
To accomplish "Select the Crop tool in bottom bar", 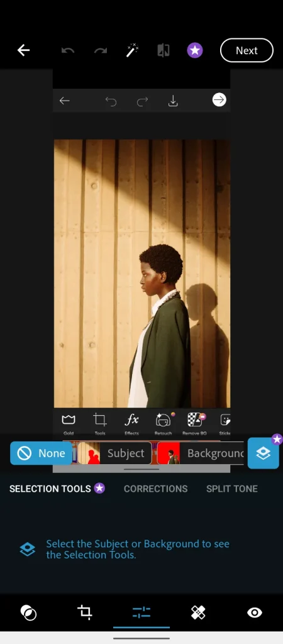I will [x=85, y=612].
